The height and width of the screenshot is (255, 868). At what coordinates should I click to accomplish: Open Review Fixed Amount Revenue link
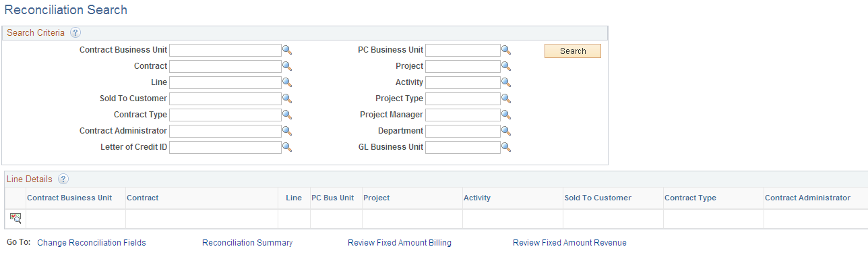click(x=569, y=243)
